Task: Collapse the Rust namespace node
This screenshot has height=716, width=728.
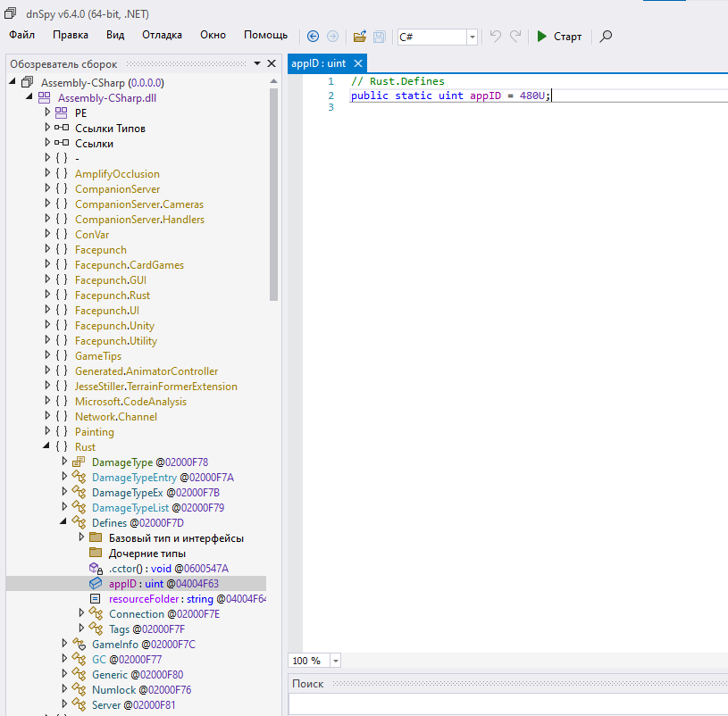Action: (48, 447)
